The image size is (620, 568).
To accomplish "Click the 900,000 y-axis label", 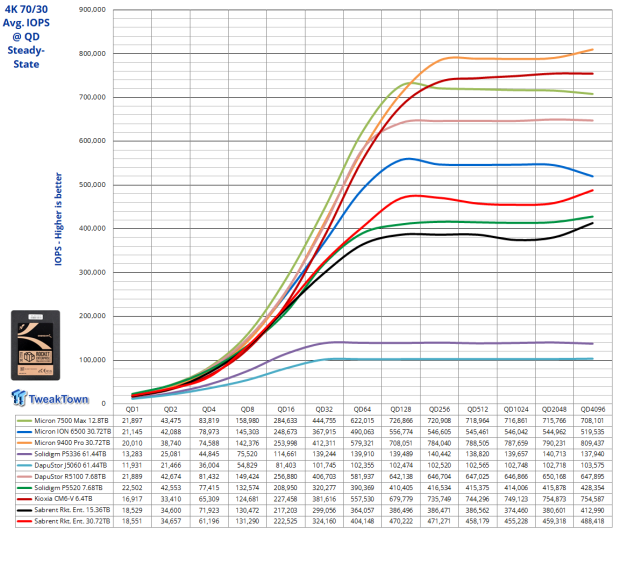I will click(x=93, y=9).
